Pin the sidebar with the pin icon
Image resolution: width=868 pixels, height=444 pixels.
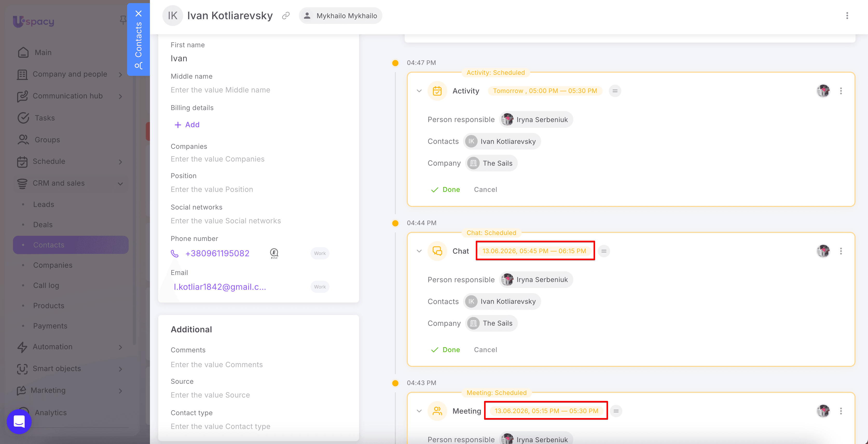[x=123, y=20]
